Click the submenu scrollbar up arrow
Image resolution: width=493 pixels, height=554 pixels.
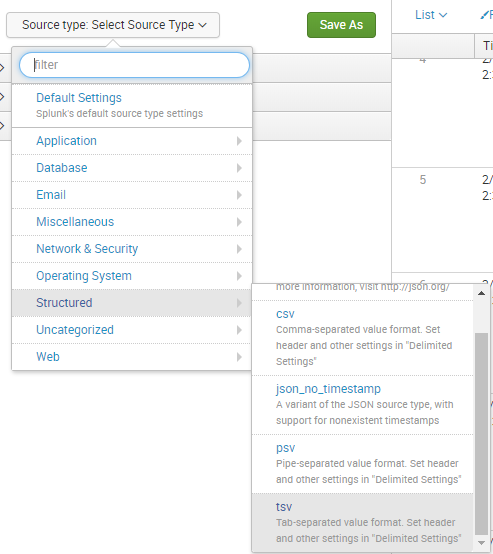point(481,293)
